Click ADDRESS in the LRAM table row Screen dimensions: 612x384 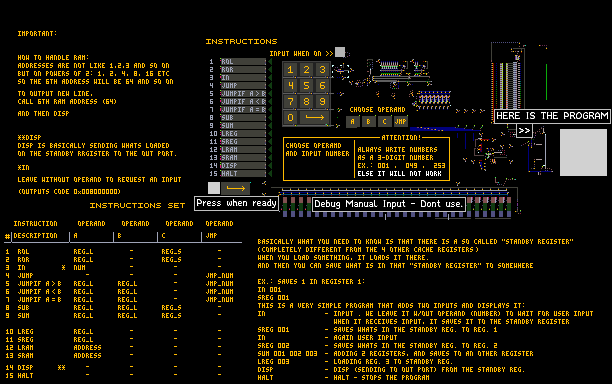pyautogui.click(x=87, y=348)
